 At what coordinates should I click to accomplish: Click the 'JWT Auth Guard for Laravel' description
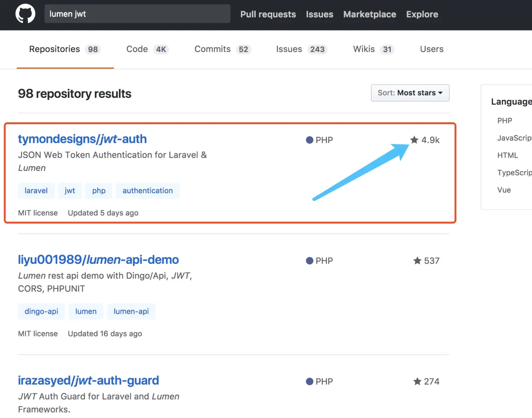(99, 403)
